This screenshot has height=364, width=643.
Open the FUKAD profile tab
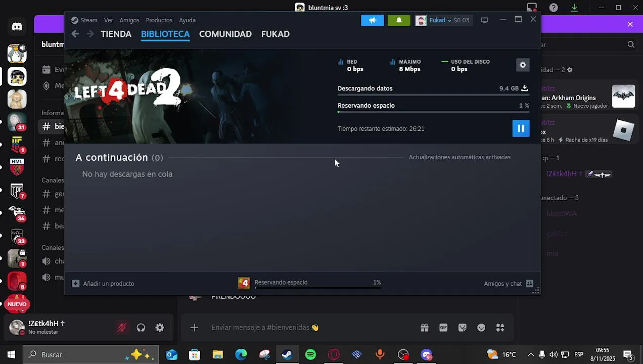[275, 34]
